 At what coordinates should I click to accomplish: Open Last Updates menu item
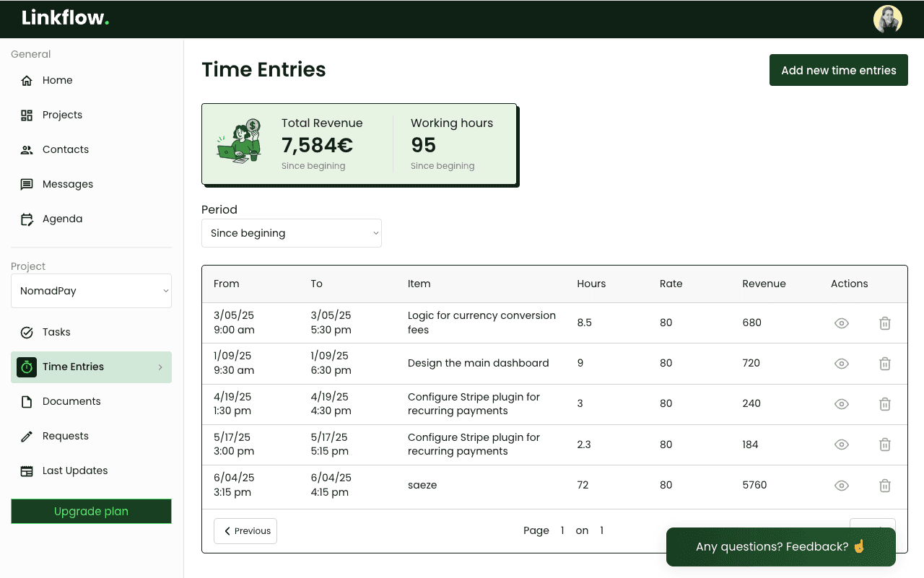(91, 470)
